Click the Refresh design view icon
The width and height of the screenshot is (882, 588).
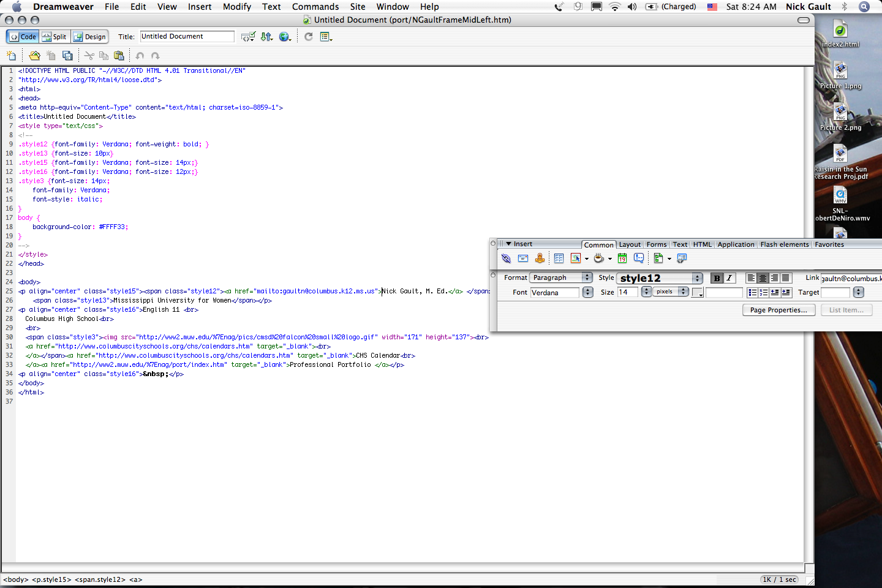coord(309,37)
